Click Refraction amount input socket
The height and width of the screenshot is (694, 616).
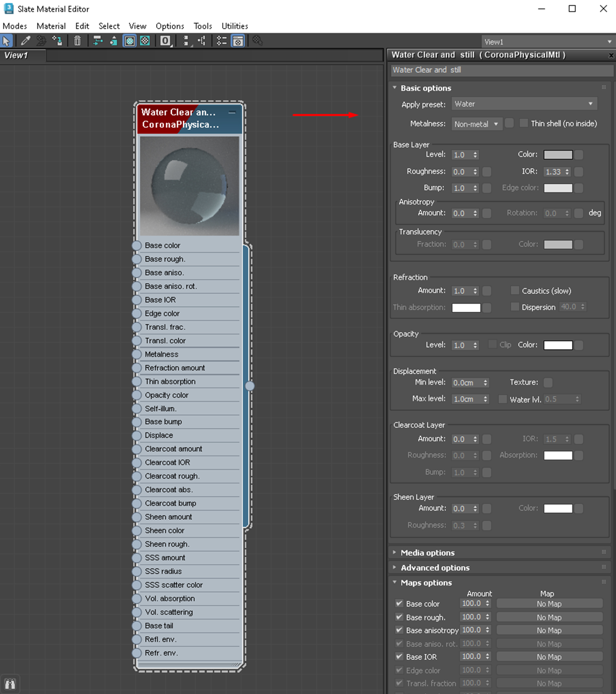pos(136,368)
